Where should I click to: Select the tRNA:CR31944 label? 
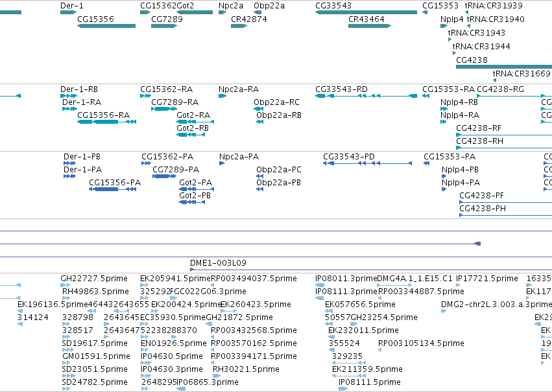point(481,47)
